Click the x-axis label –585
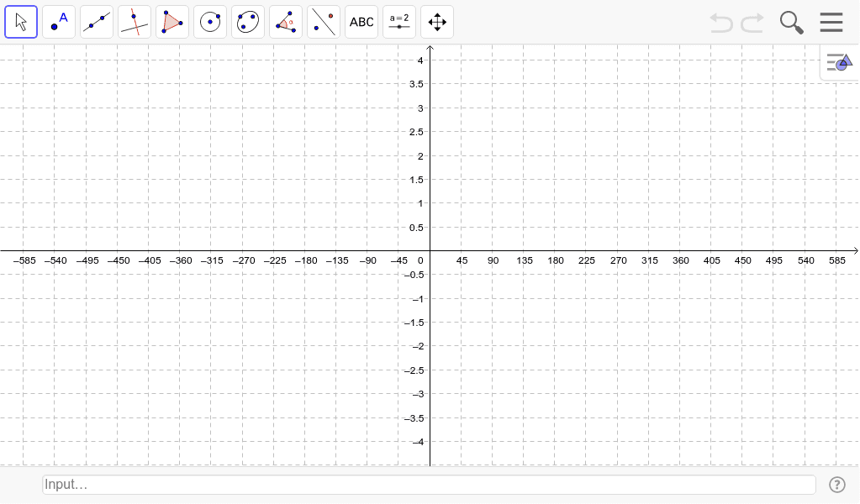Image resolution: width=860 pixels, height=504 pixels. click(x=24, y=260)
